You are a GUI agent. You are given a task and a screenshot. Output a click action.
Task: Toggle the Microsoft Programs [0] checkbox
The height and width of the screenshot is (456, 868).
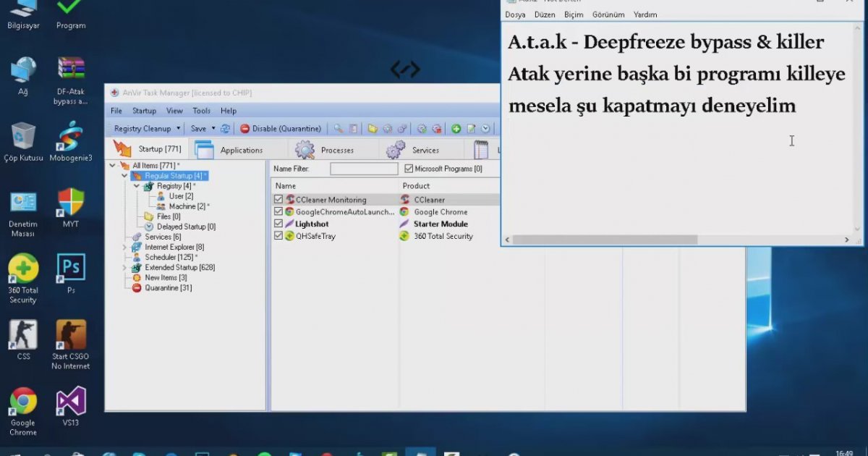click(409, 169)
